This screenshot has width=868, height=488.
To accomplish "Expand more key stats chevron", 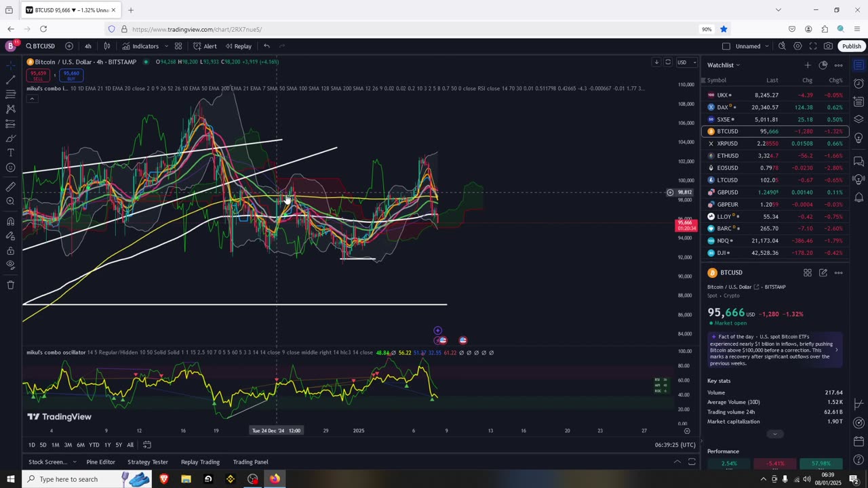I will [x=775, y=434].
